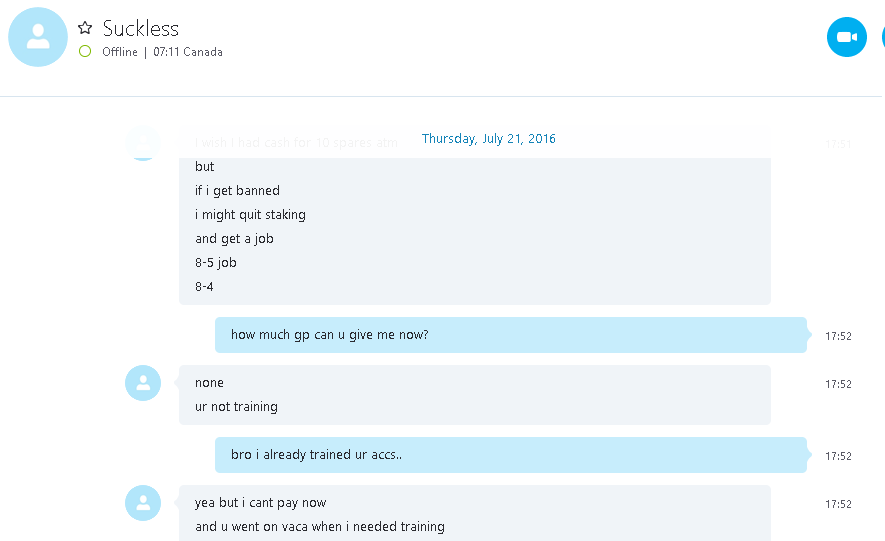Click the 'and u went on vaca' message
This screenshot has height=541, width=885.
pyautogui.click(x=320, y=527)
